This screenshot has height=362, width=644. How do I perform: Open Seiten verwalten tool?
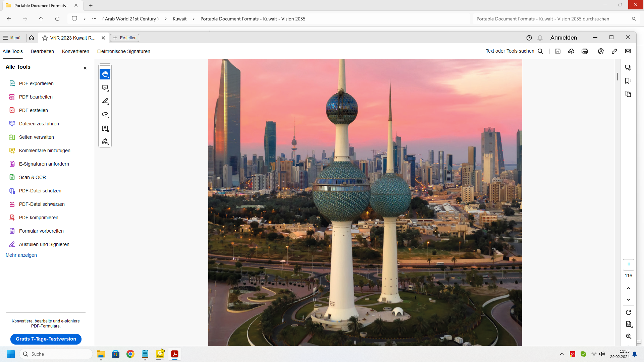point(37,137)
